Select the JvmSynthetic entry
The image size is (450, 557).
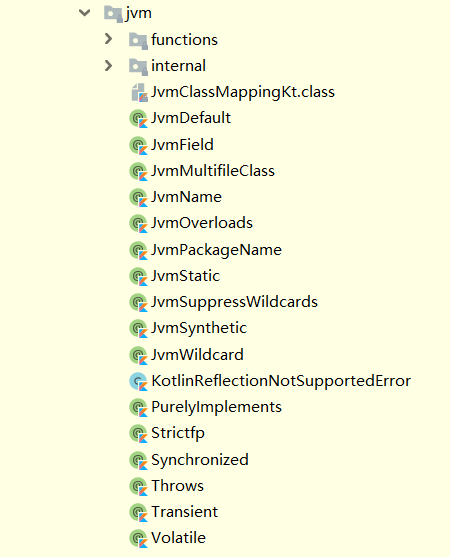[x=199, y=329]
